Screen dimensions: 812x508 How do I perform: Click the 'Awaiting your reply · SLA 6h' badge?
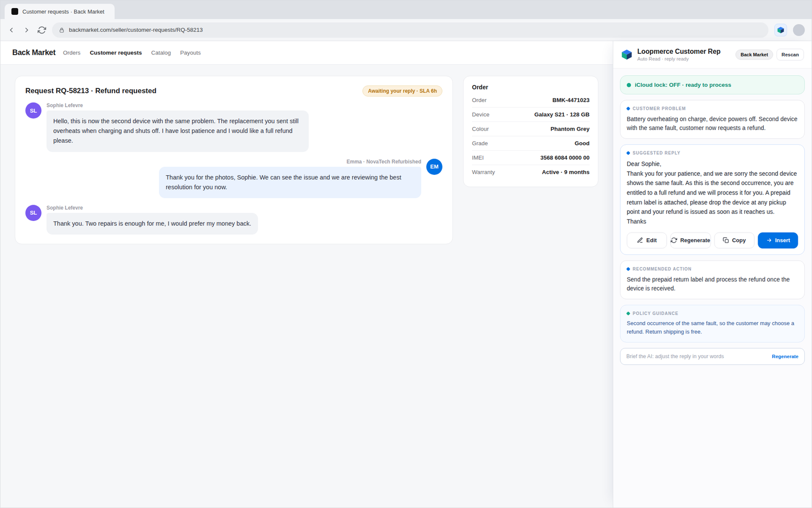tap(402, 91)
